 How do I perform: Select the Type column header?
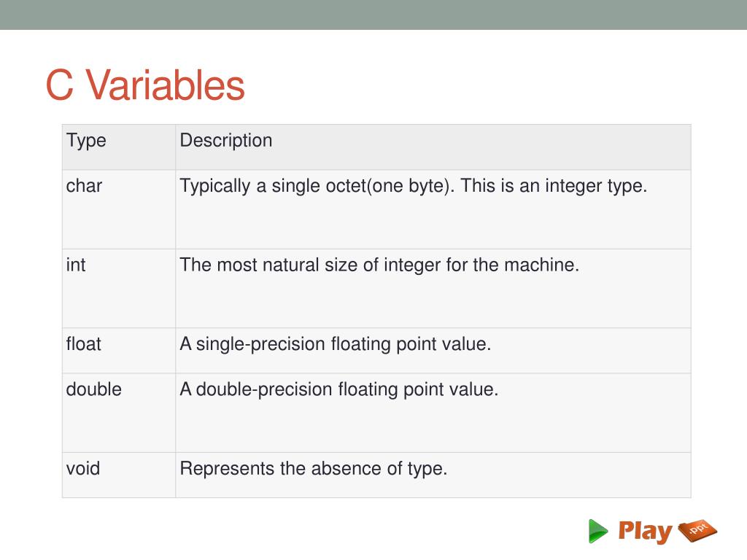click(x=86, y=141)
